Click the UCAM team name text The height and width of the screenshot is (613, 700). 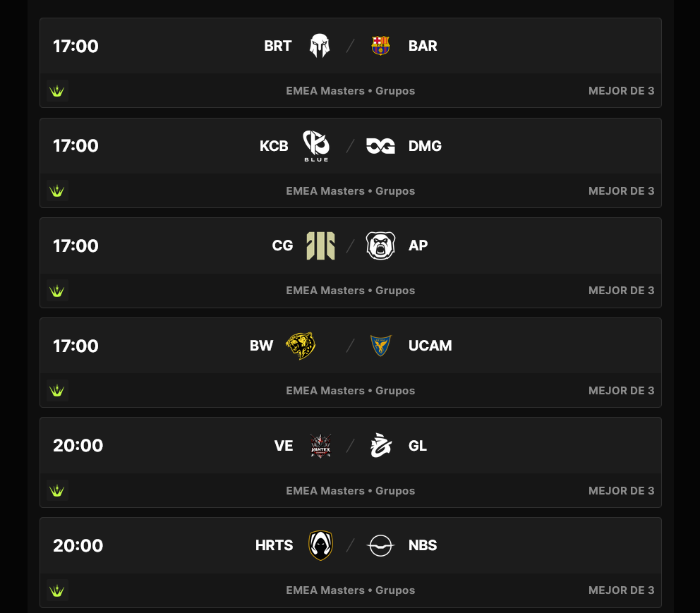click(x=430, y=346)
